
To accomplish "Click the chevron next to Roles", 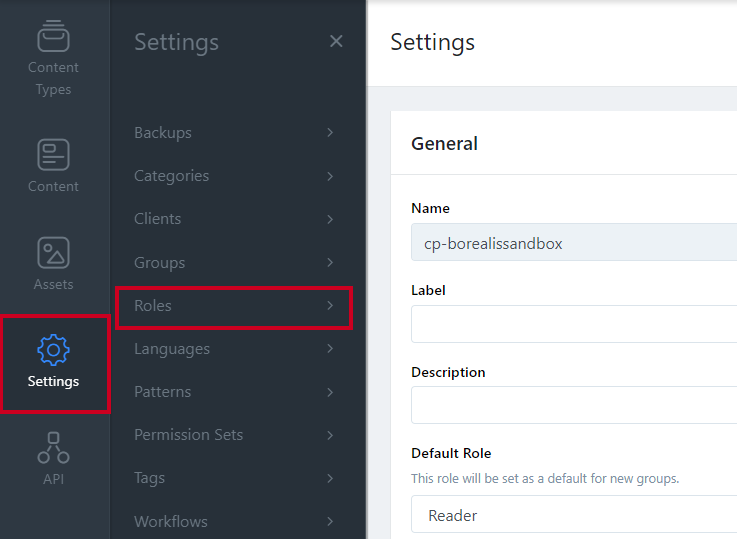I will [330, 305].
